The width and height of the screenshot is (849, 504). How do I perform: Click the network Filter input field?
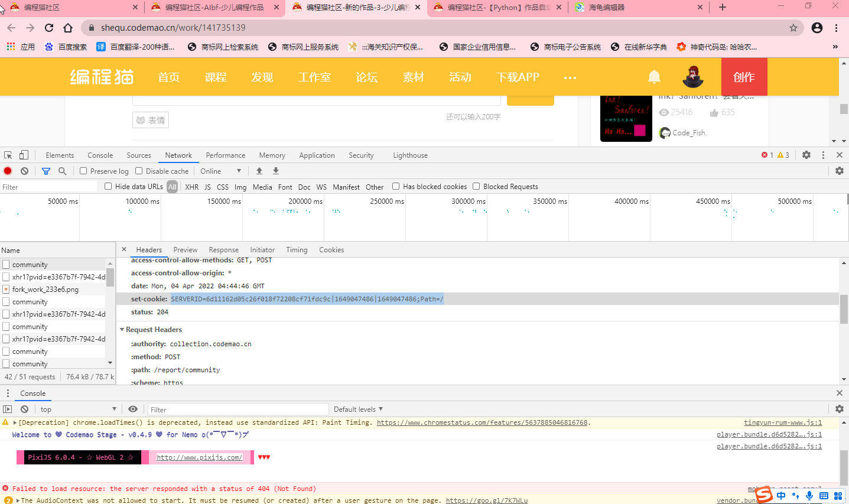tap(48, 187)
